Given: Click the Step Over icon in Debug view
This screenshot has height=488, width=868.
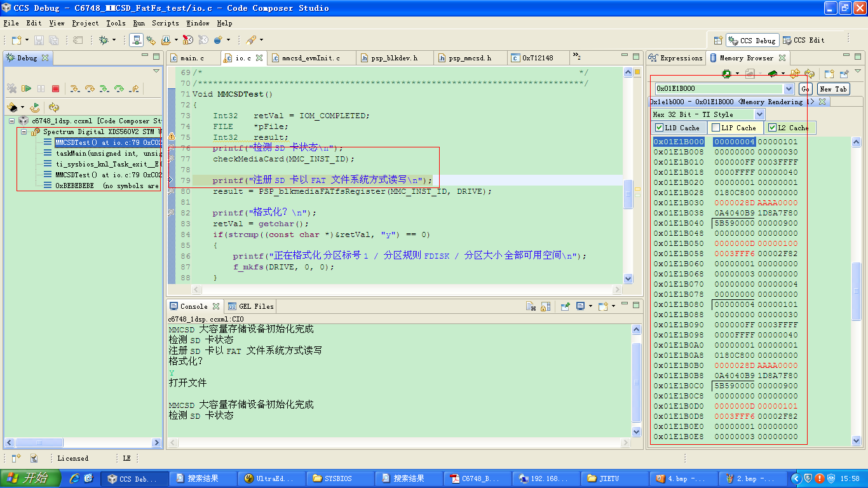Looking at the screenshot, I should pos(90,88).
